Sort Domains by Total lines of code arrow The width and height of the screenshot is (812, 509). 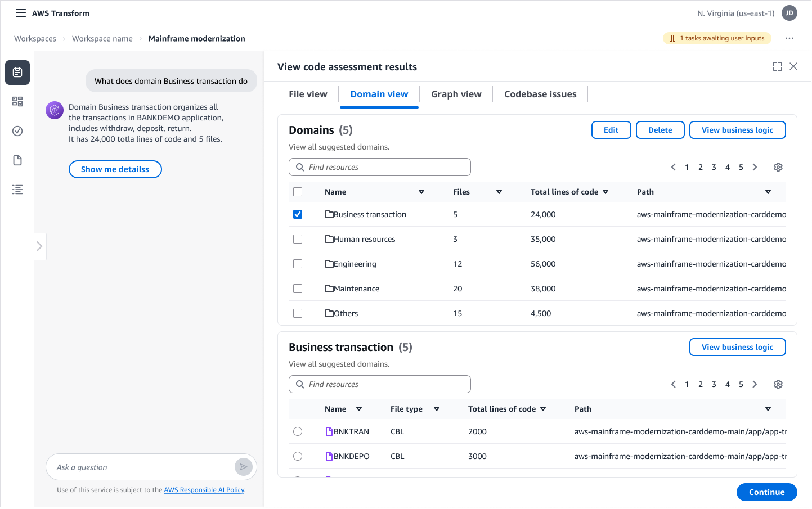pyautogui.click(x=605, y=192)
